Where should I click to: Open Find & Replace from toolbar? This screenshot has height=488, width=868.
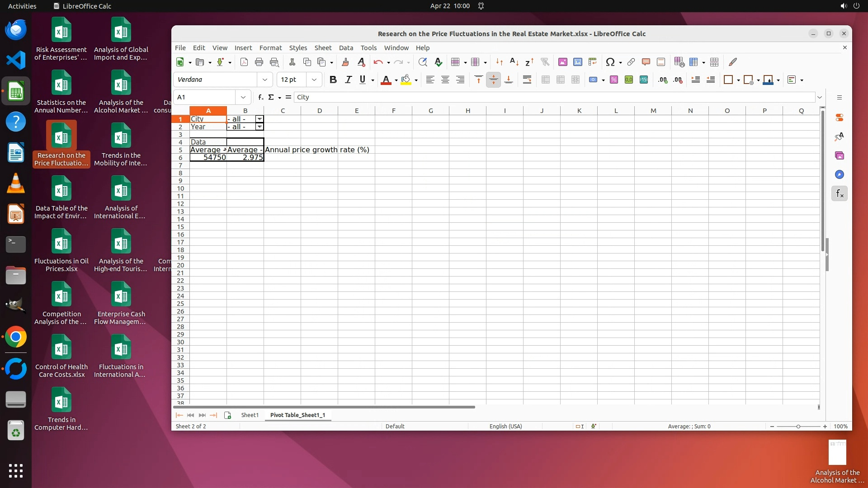tap(423, 62)
